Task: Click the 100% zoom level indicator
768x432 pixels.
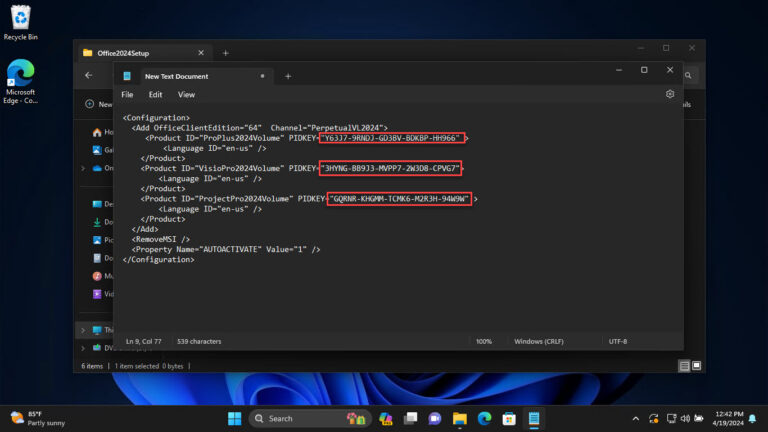Action: pyautogui.click(x=483, y=341)
